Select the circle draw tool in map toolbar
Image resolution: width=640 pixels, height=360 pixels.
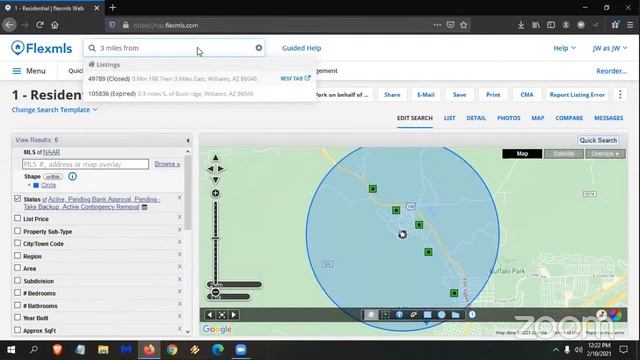click(x=442, y=315)
